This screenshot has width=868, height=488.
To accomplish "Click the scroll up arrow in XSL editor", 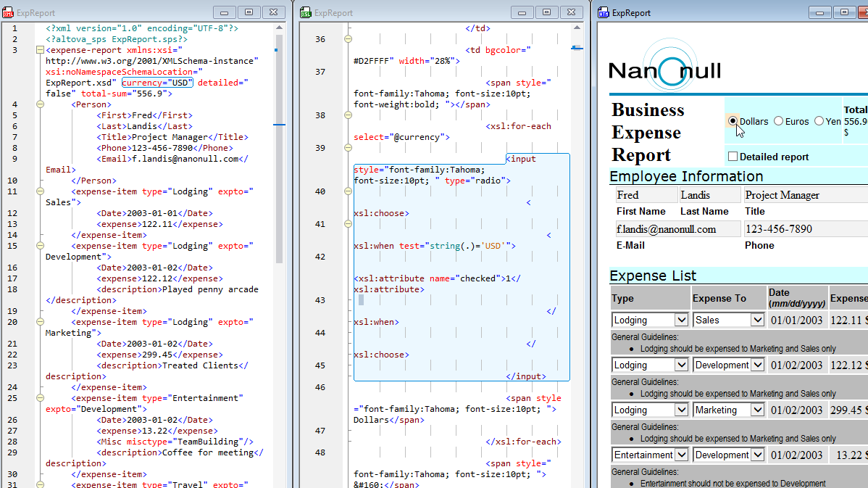I will coord(577,28).
